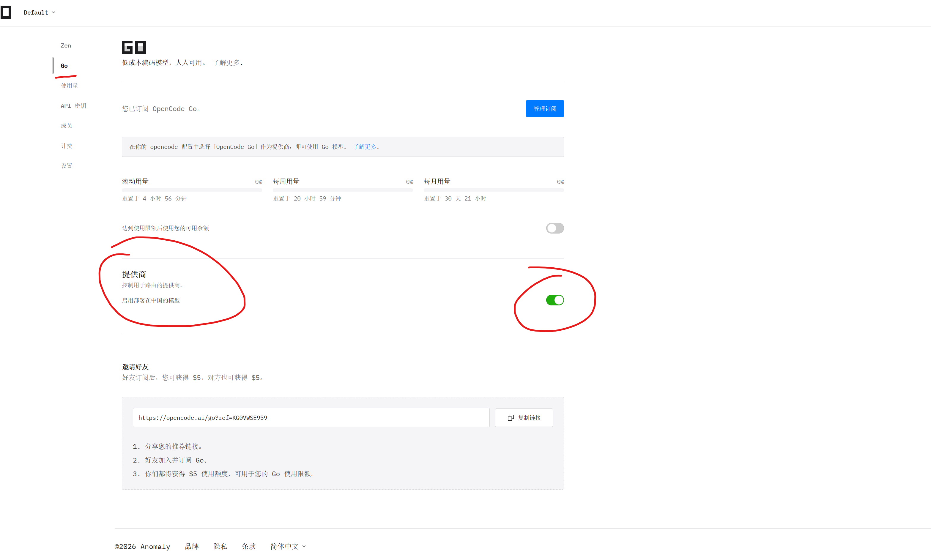This screenshot has width=931, height=560.
Task: Click the label 启用部署在中国的模型
Action: 151,300
